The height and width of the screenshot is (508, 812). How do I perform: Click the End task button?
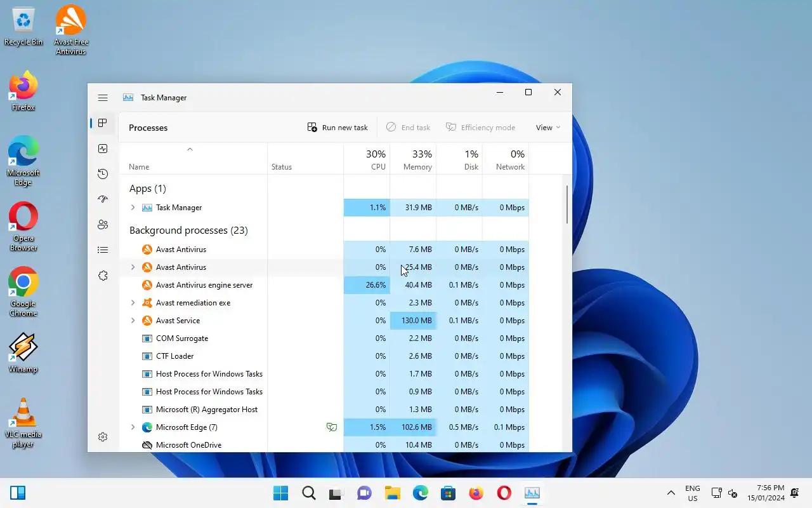[408, 128]
